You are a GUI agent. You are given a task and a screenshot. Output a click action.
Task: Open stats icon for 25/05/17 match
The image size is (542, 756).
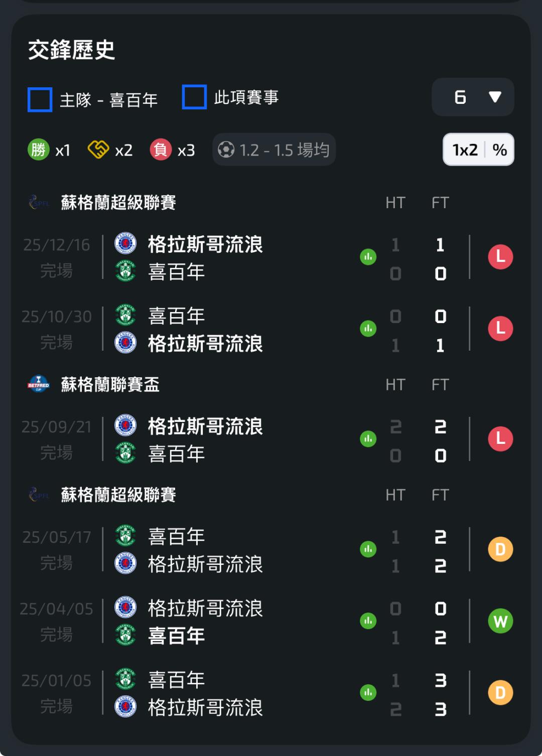(x=368, y=549)
